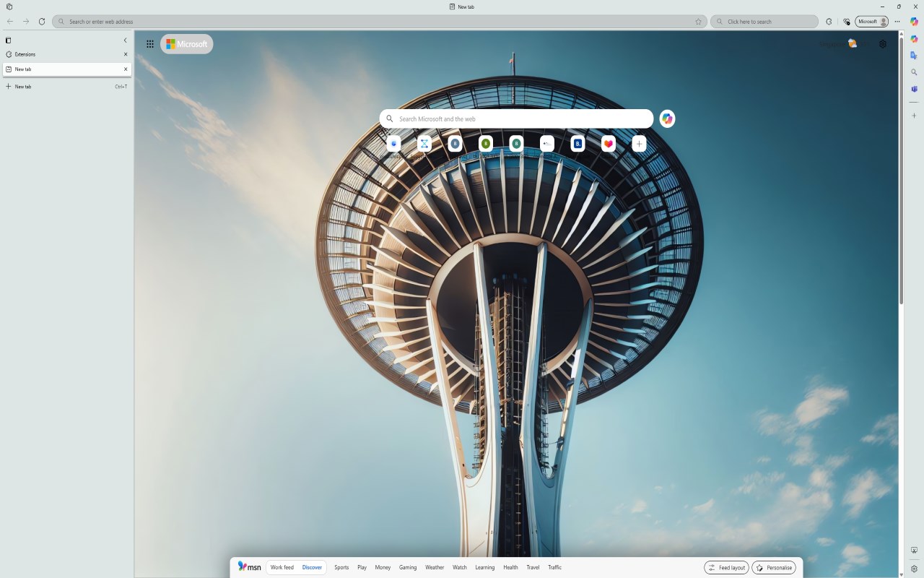924x578 pixels.
Task: Click the Personalise button
Action: [x=774, y=567]
